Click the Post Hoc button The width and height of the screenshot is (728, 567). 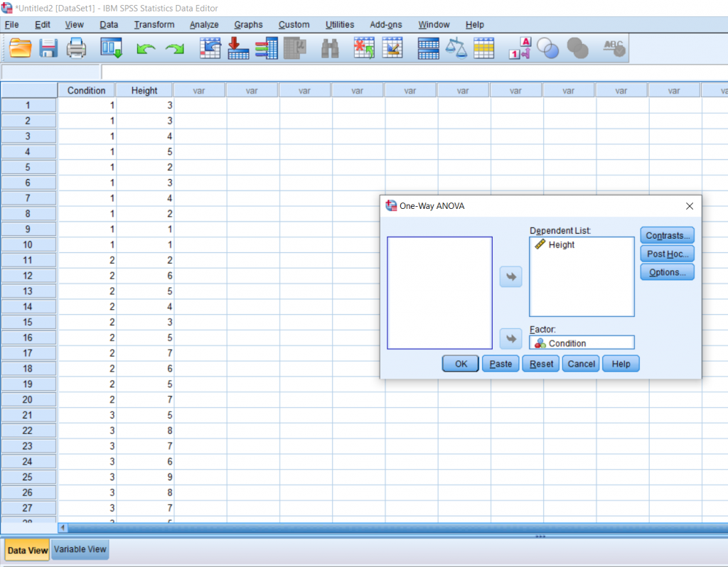667,254
